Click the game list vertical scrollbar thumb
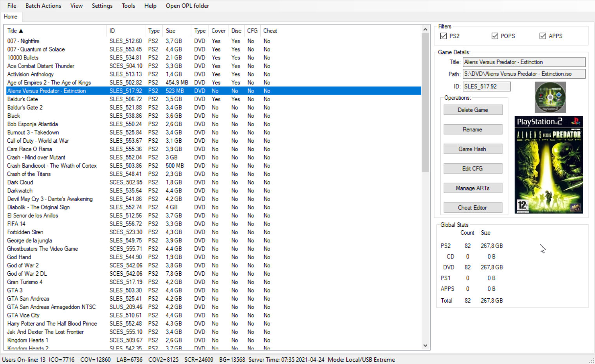Screen dimensions: 595x364 click(426, 103)
